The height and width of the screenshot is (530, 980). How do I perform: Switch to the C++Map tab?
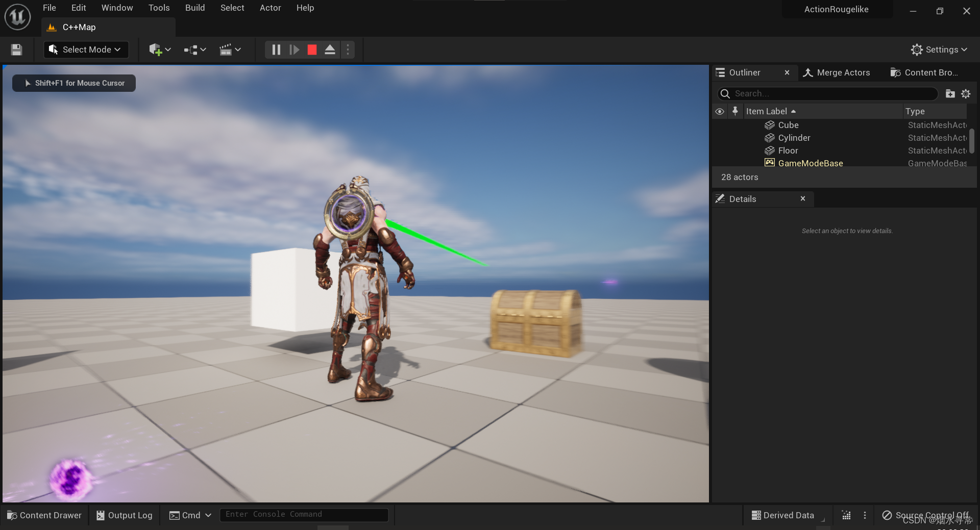click(79, 27)
